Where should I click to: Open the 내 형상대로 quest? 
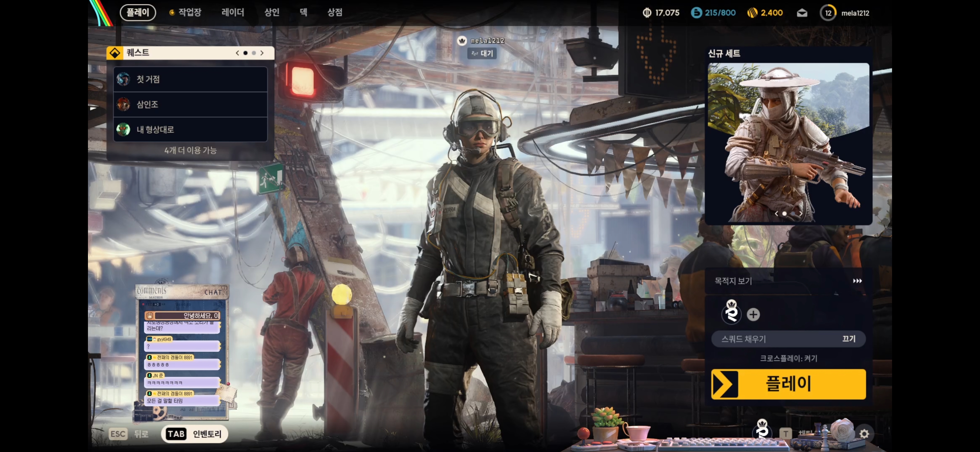click(x=190, y=129)
